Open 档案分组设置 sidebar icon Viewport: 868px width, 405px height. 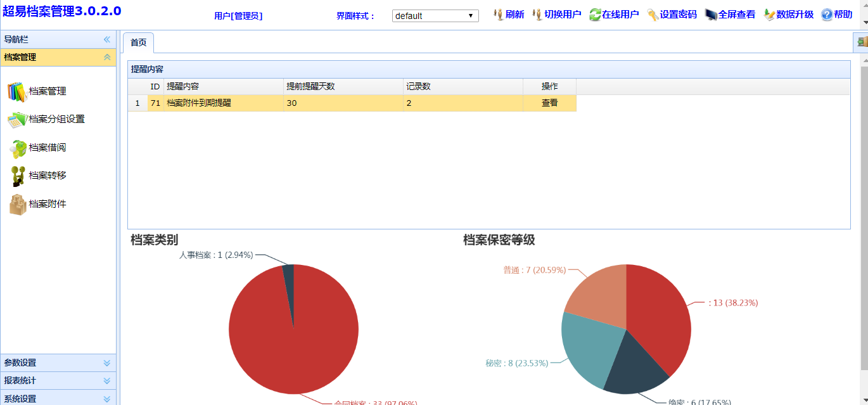point(18,119)
